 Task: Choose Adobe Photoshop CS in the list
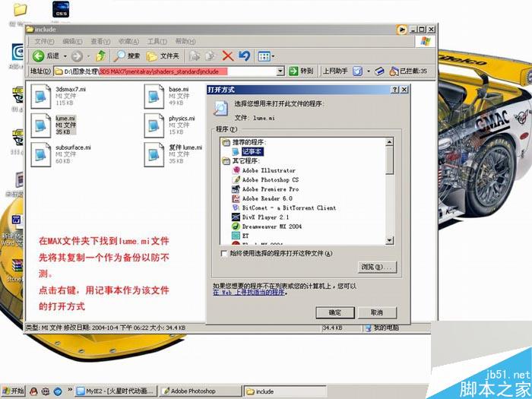pyautogui.click(x=271, y=180)
